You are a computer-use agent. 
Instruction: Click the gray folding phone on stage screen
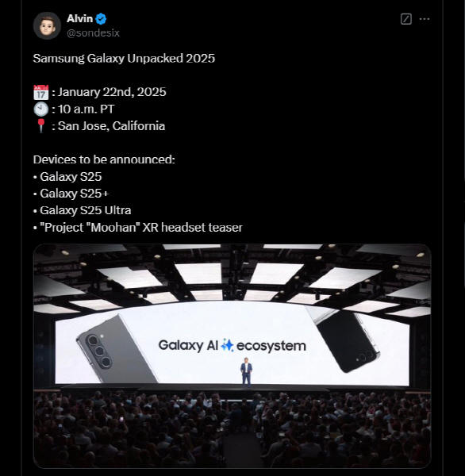(x=116, y=348)
